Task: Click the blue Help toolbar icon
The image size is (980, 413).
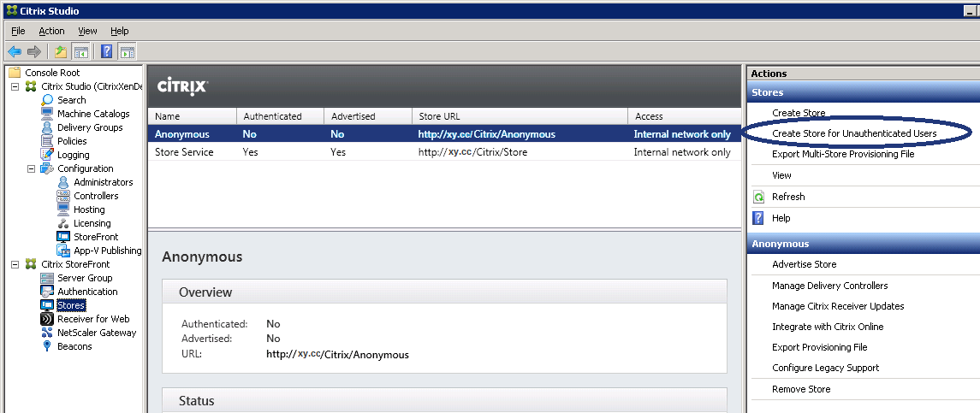Action: 107,51
